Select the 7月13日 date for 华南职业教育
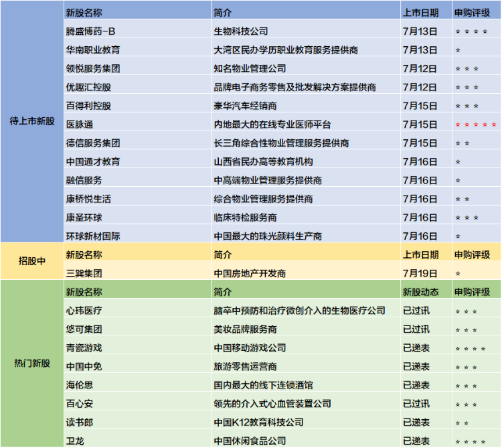Image resolution: width=502 pixels, height=448 pixels. (420, 50)
